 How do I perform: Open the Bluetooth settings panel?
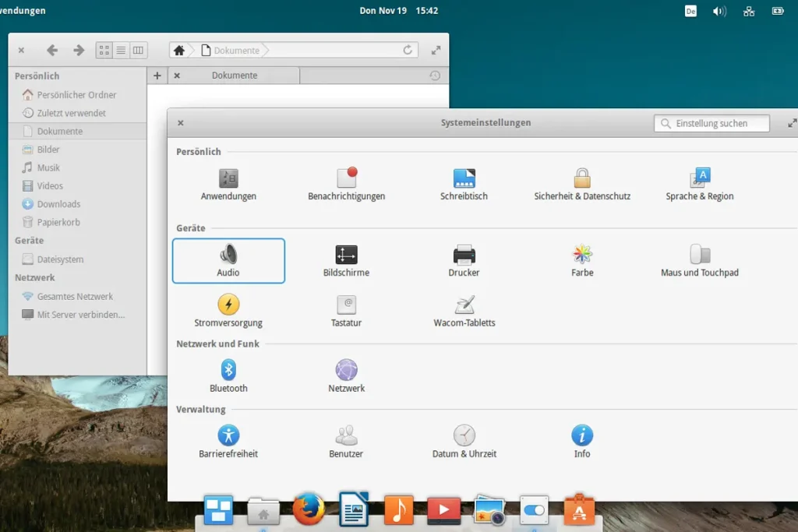click(x=228, y=375)
